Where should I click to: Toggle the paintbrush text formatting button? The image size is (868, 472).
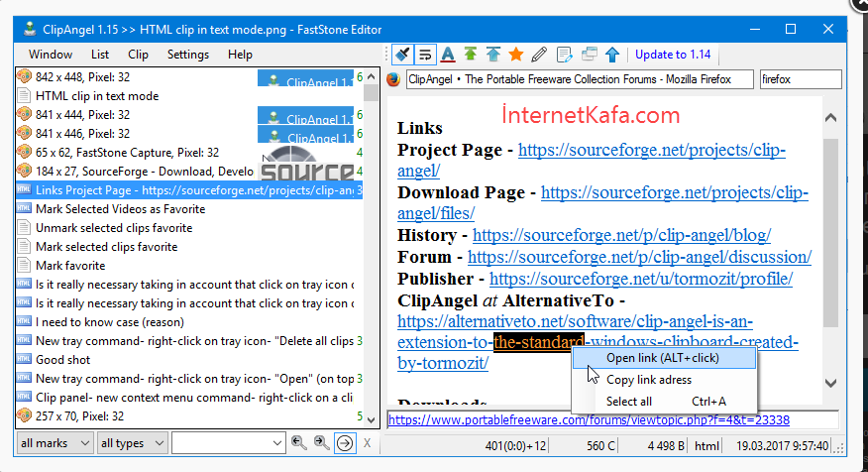point(403,55)
